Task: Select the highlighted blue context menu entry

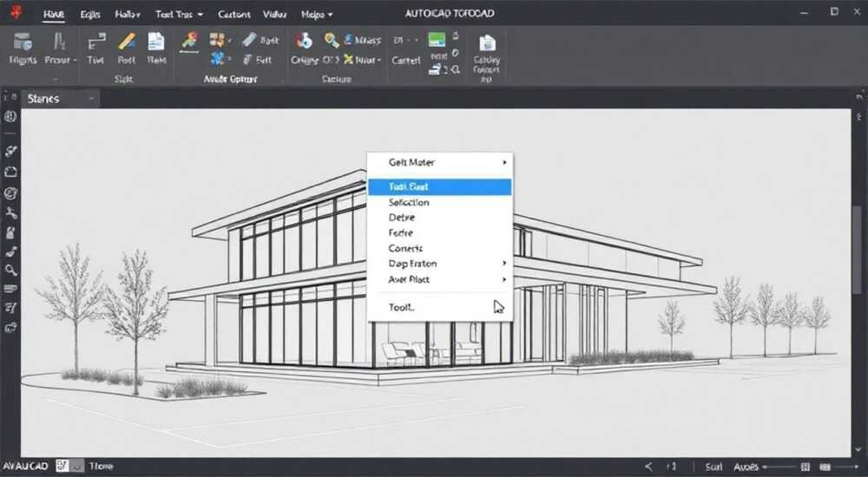Action: pos(440,187)
